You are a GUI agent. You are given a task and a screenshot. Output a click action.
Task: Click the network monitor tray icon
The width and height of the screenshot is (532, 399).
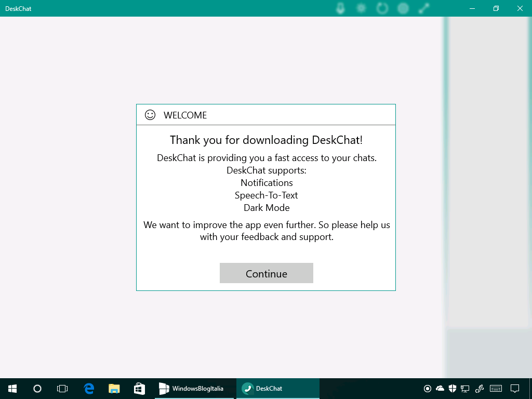click(x=465, y=389)
